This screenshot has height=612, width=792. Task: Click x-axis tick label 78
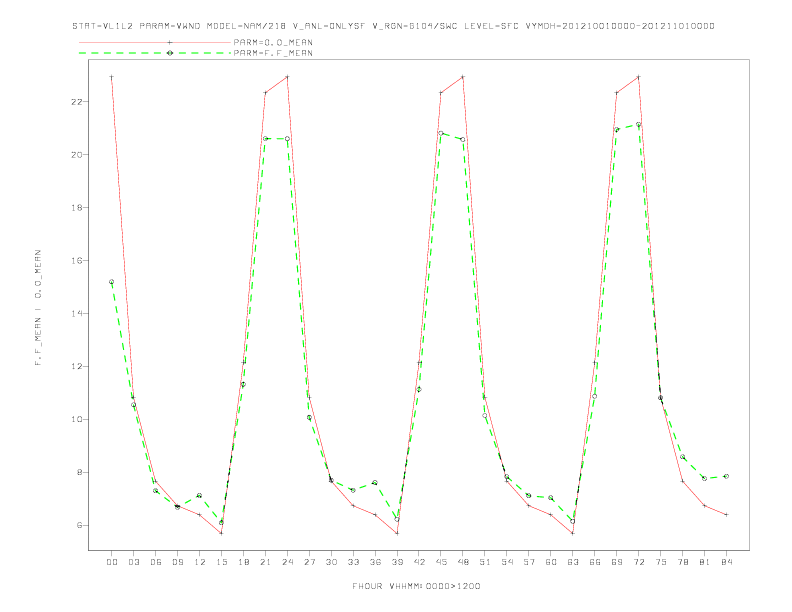click(x=683, y=562)
